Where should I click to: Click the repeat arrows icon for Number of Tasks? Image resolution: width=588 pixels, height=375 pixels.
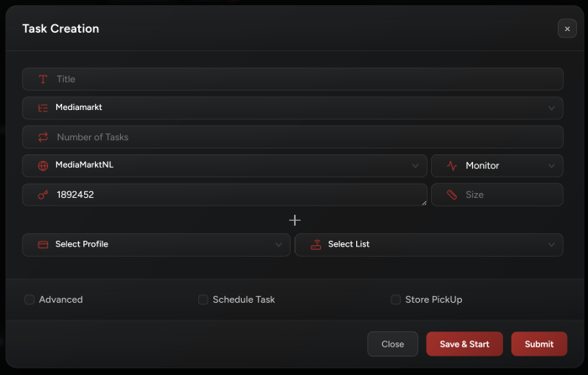43,137
